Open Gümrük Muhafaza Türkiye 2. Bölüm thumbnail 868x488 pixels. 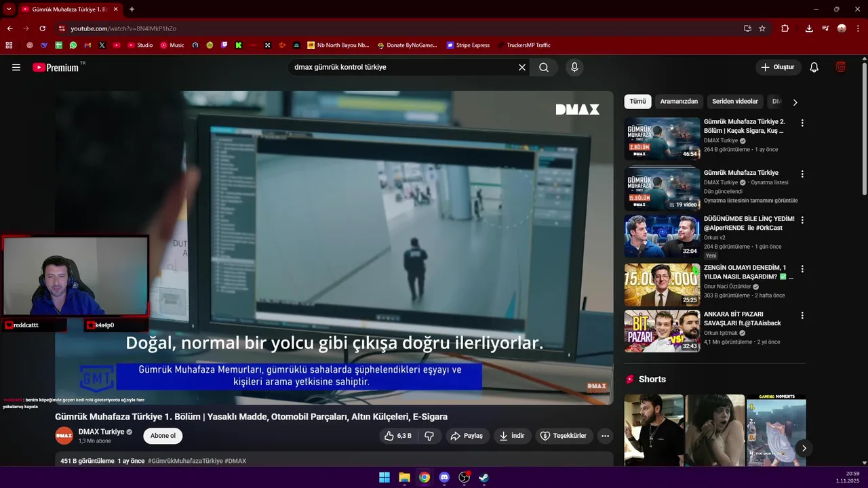[x=662, y=139]
